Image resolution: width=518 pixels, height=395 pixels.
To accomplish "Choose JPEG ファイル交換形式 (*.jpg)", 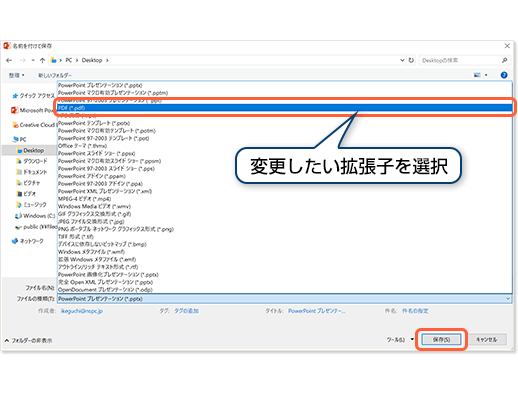I will point(285,222).
